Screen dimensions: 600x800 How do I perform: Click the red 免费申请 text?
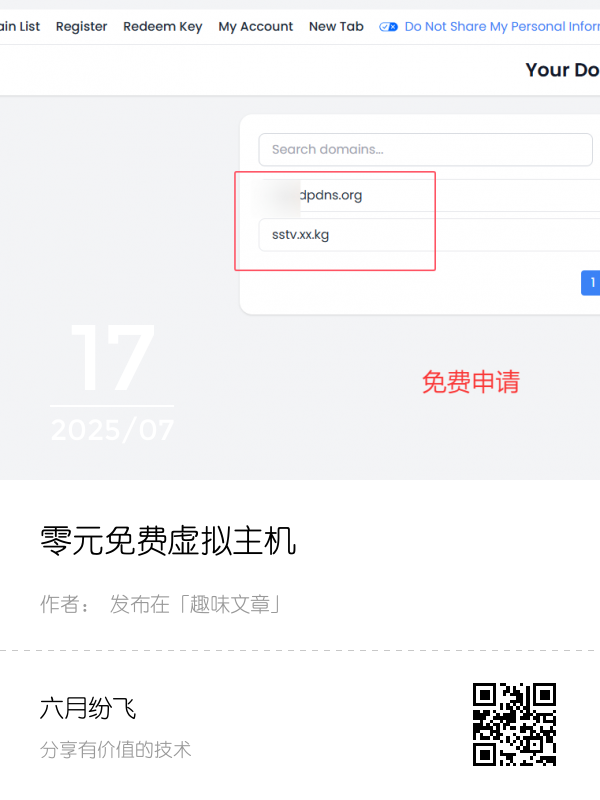point(471,382)
